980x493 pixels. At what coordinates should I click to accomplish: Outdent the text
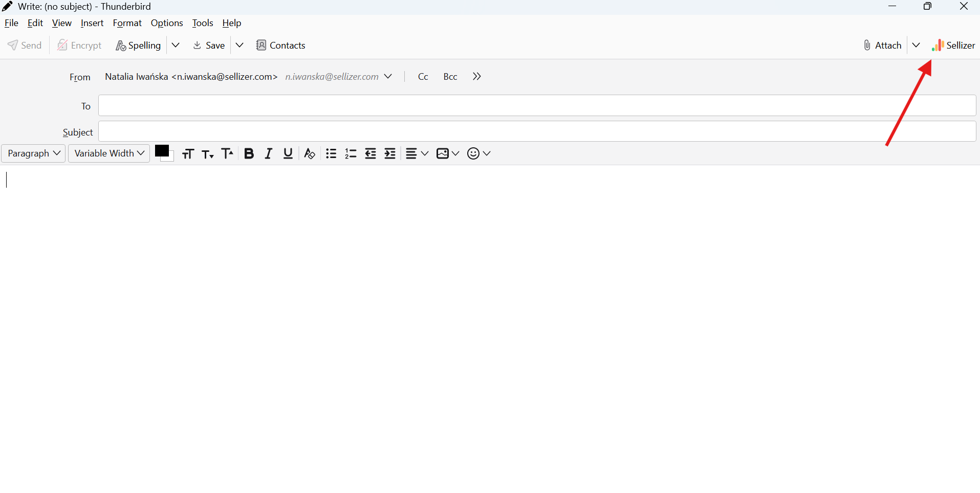371,153
